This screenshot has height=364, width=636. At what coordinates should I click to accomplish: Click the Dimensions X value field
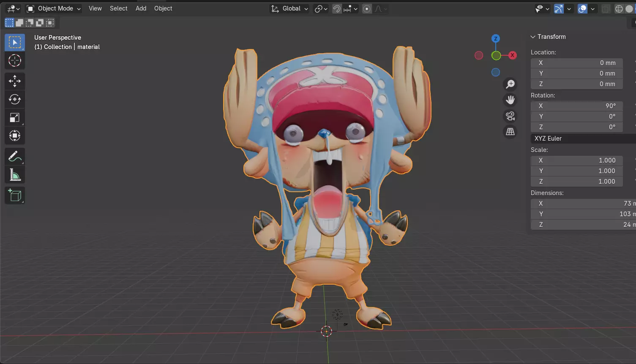coord(583,204)
